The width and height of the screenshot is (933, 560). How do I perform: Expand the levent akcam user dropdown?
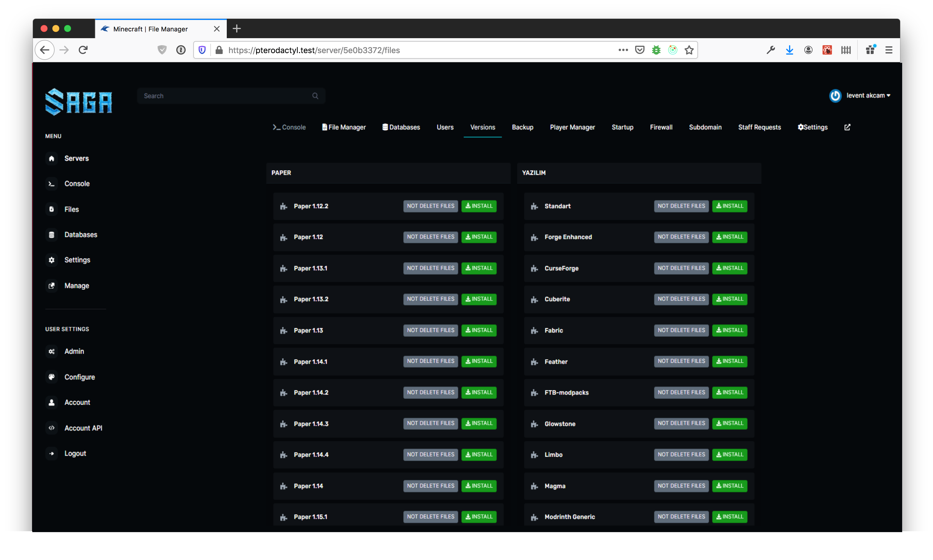click(x=868, y=95)
